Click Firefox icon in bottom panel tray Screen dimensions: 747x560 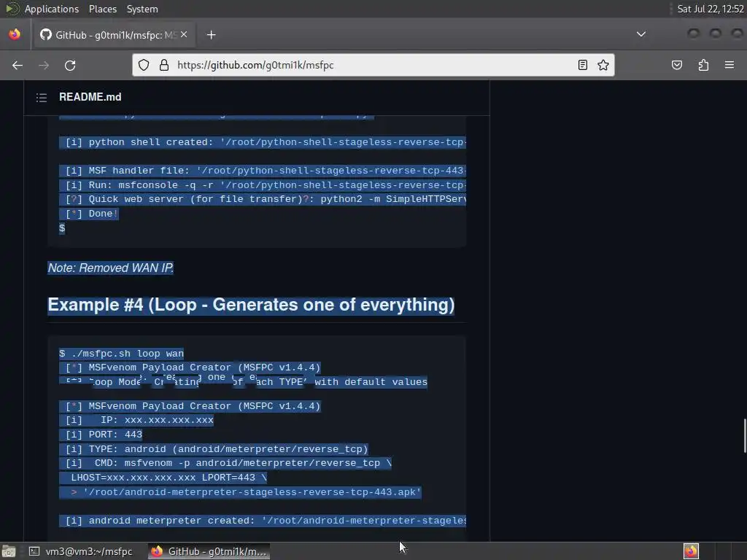tap(691, 551)
